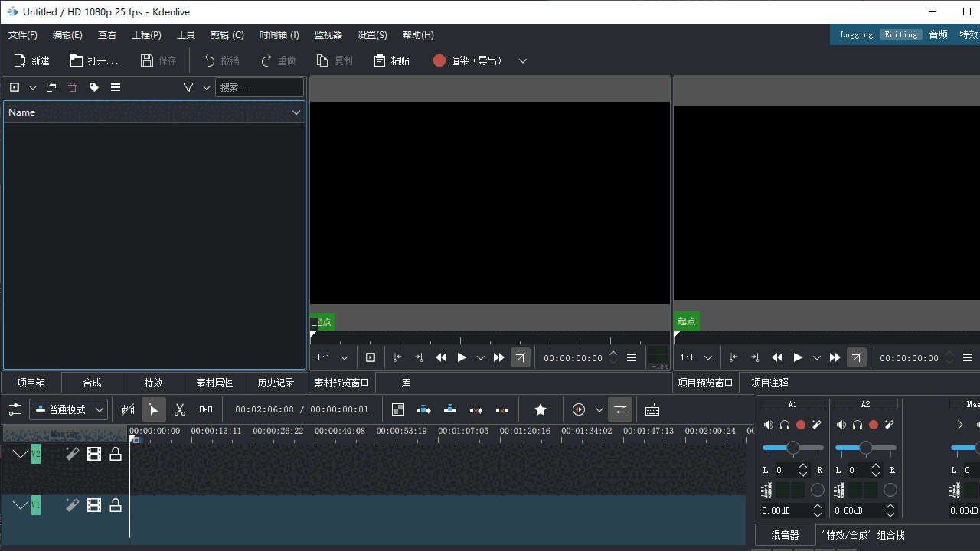Toggle zone cropping in the project monitor
Image resolution: width=980 pixels, height=551 pixels.
tap(856, 357)
